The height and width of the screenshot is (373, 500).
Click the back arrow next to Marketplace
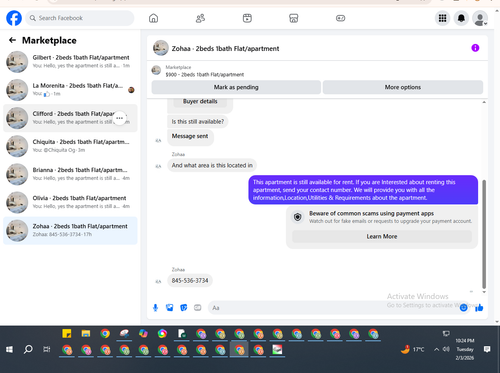12,40
